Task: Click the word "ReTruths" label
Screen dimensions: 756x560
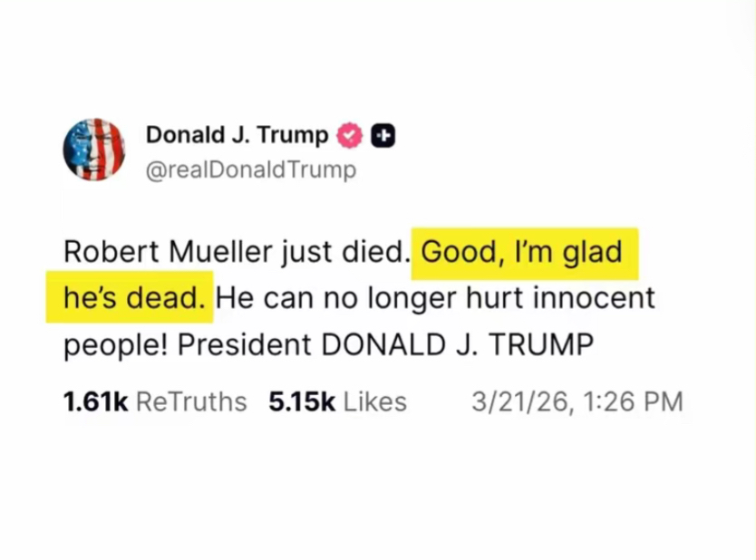Action: [190, 401]
